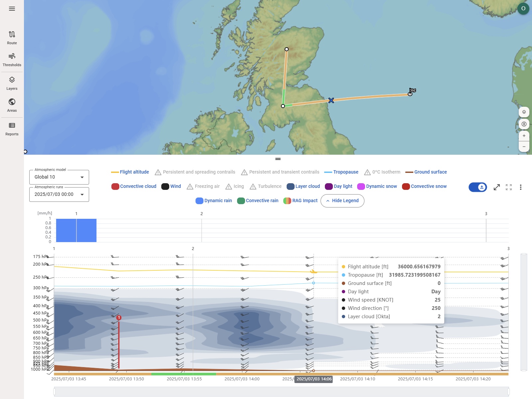
Task: Open the Thresholds panel
Action: pyautogui.click(x=12, y=60)
